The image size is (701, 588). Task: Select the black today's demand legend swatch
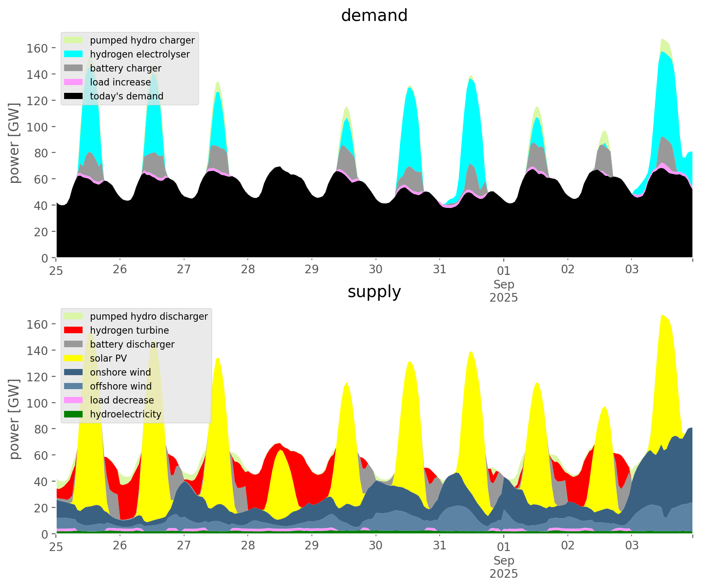point(74,96)
